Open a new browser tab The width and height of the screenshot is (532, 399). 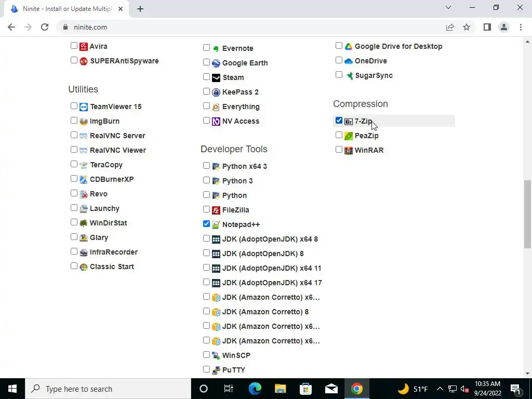coord(140,9)
